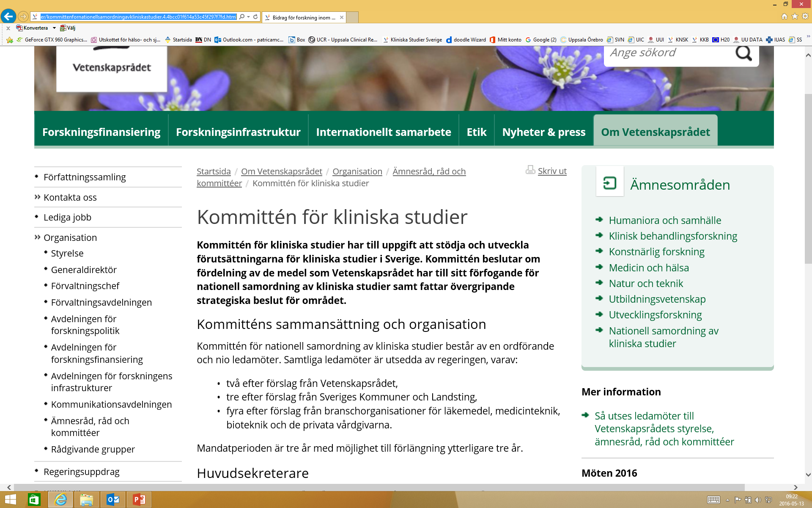Open the File Explorer taskbar icon

point(87,500)
